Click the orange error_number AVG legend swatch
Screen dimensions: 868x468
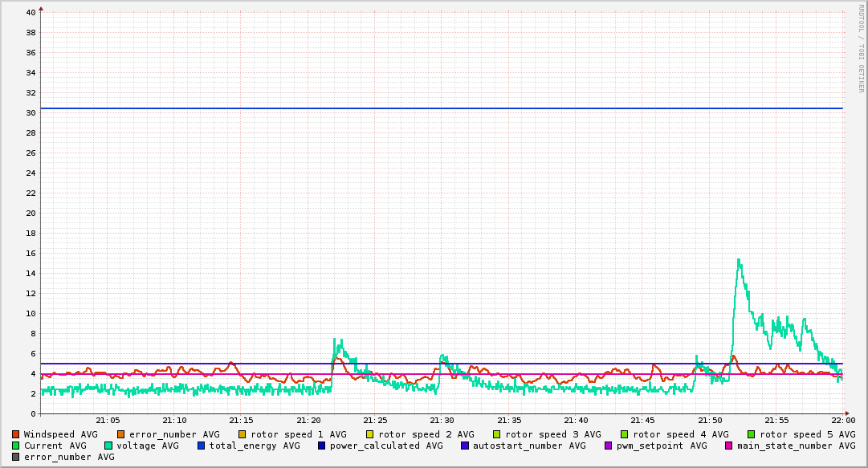[x=121, y=434]
